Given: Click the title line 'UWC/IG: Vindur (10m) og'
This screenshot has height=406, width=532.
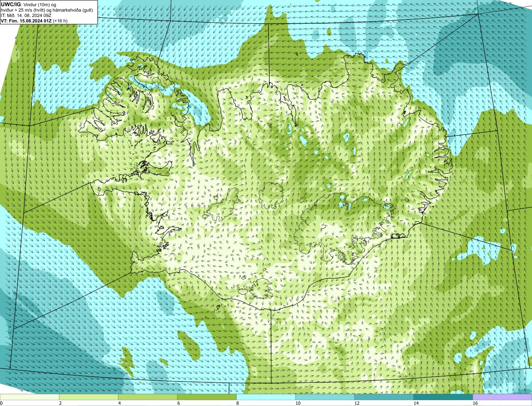Looking at the screenshot, I should tap(28, 4).
